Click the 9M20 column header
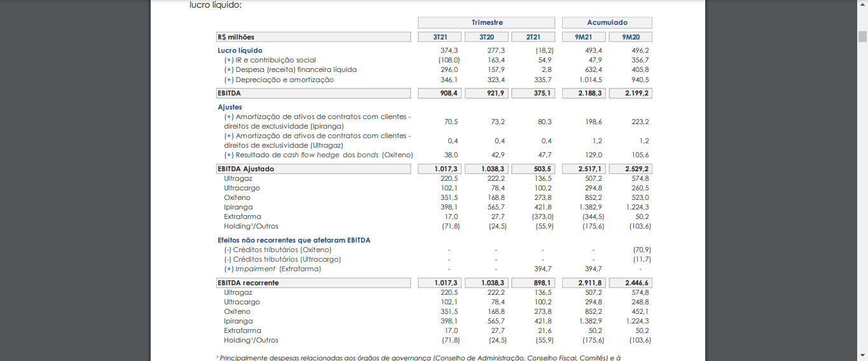The height and width of the screenshot is (361, 868). click(x=630, y=37)
